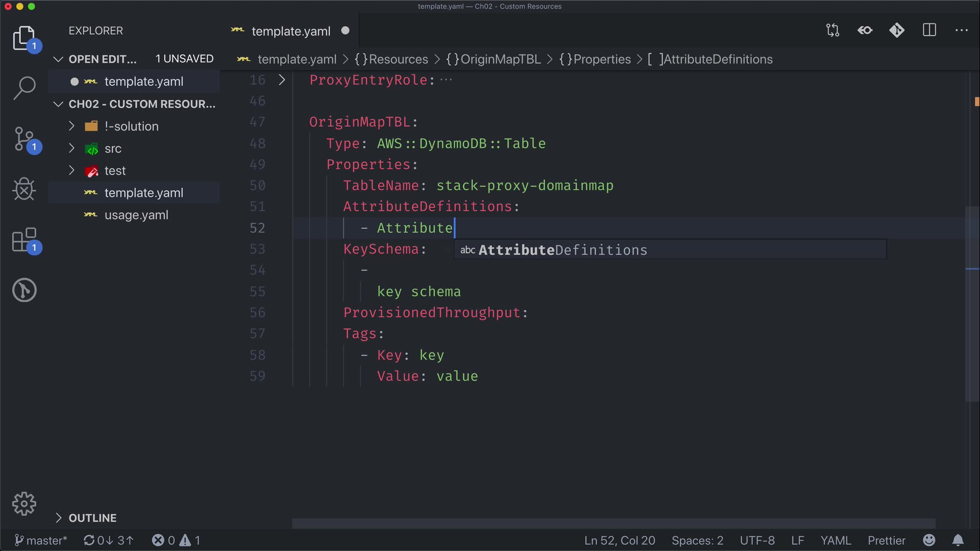Open the Manage gear icon

[x=24, y=504]
